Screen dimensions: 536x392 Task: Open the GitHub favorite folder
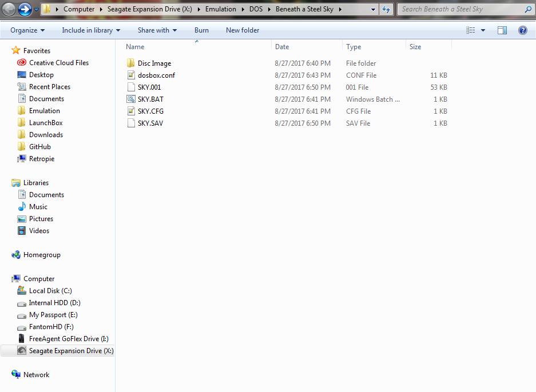point(40,146)
